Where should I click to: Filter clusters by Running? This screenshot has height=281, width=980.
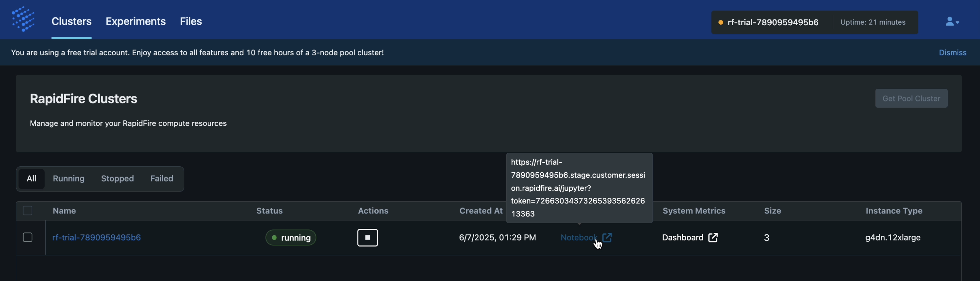click(x=69, y=179)
